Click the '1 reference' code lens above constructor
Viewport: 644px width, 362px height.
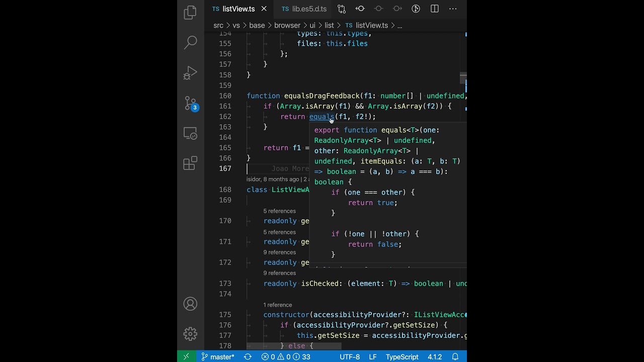[x=277, y=305]
